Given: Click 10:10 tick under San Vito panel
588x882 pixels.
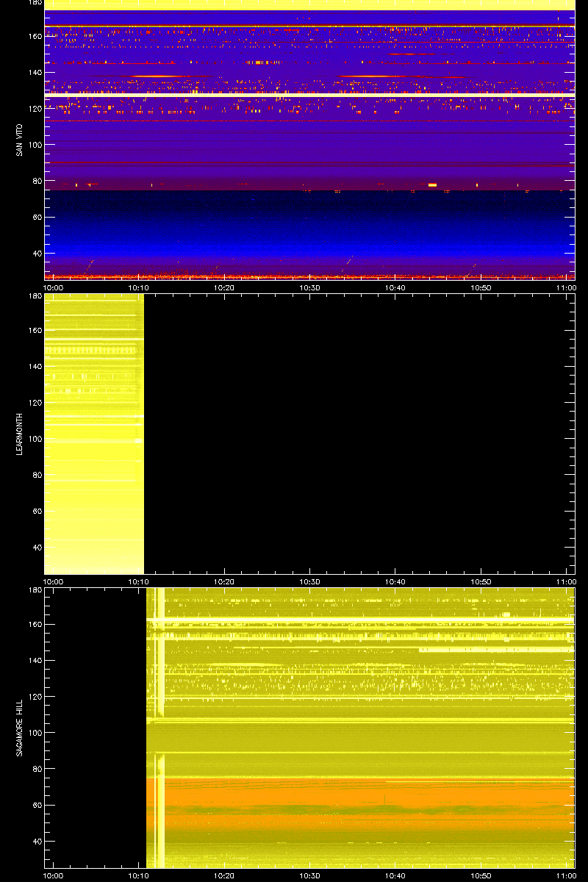Looking at the screenshot, I should coord(139,287).
